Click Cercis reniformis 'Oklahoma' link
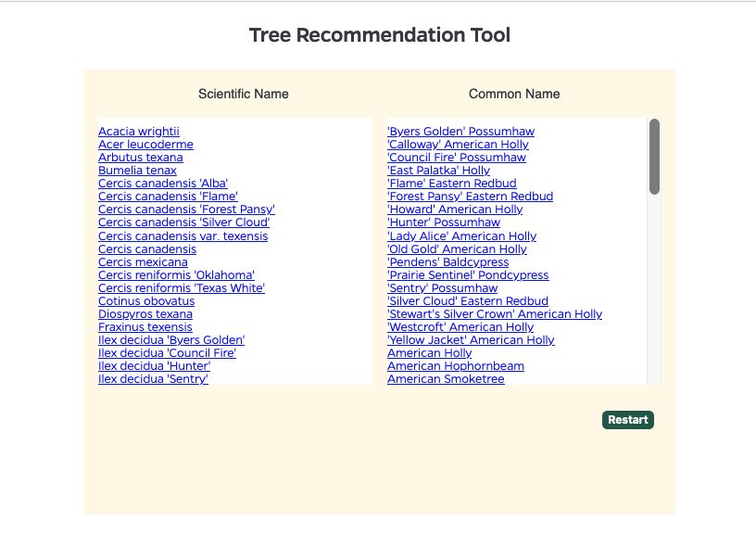 click(176, 275)
